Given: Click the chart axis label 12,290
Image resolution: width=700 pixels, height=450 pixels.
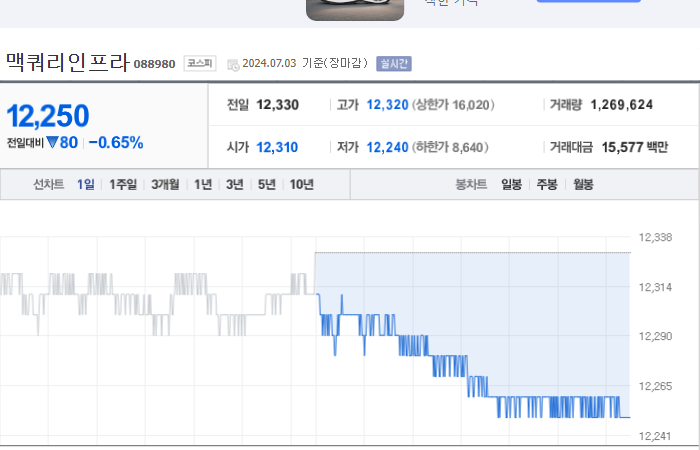Looking at the screenshot, I should 655,336.
